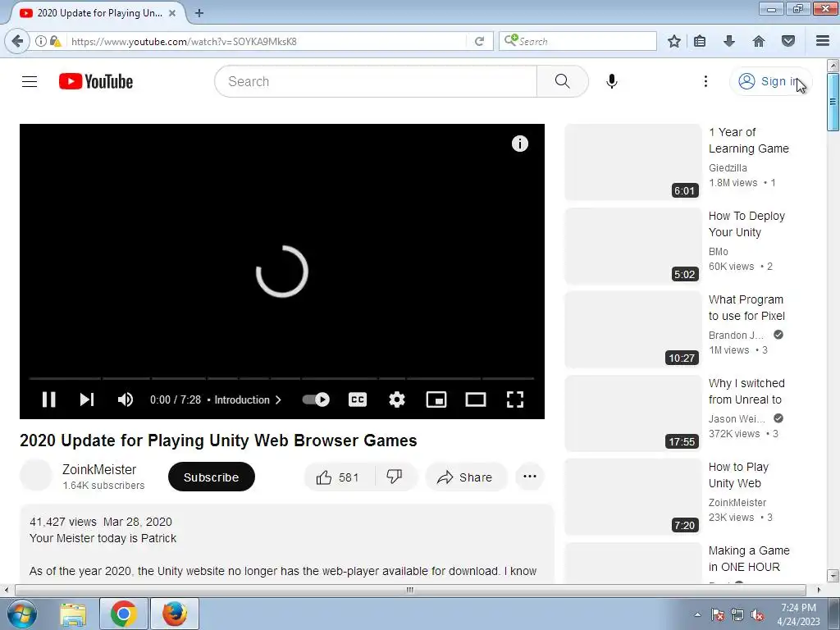
Task: Like the video thumbs up button
Action: [339, 477]
